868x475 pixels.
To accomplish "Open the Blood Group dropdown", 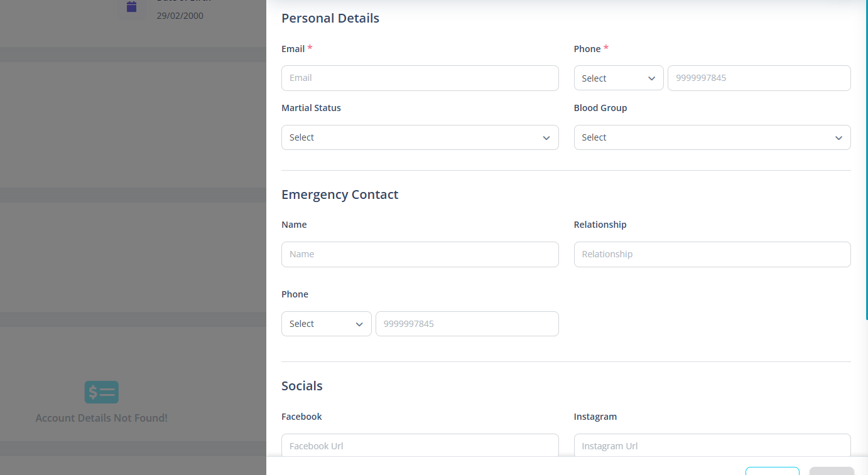I will [x=712, y=137].
